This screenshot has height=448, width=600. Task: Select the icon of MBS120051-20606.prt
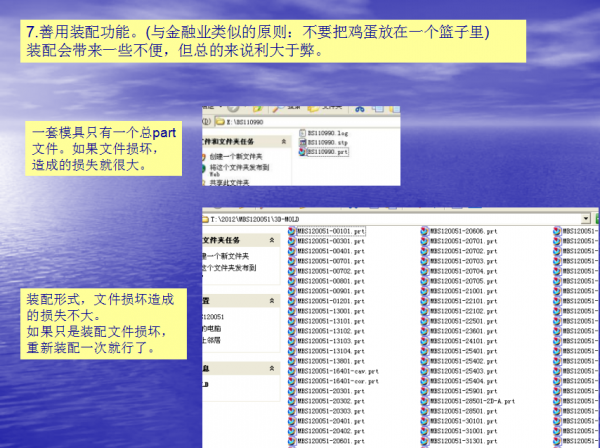coord(424,231)
